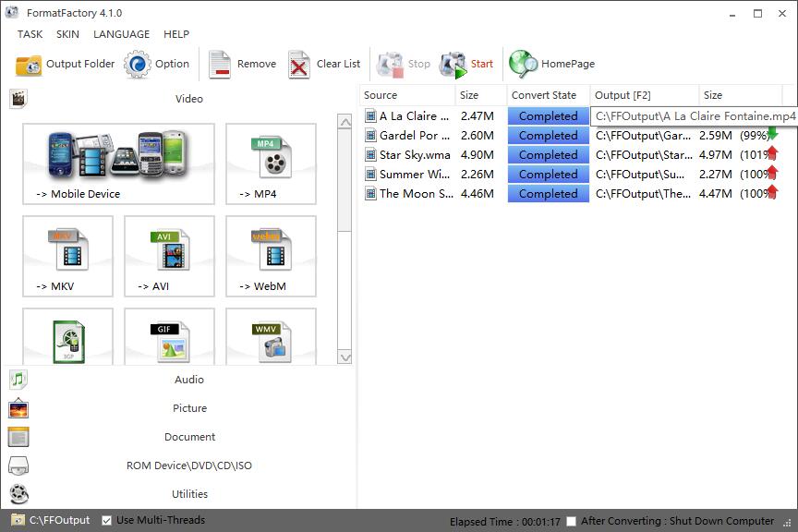The width and height of the screenshot is (798, 532).
Task: Toggle the Use Multi-Threads checkbox
Action: point(107,520)
